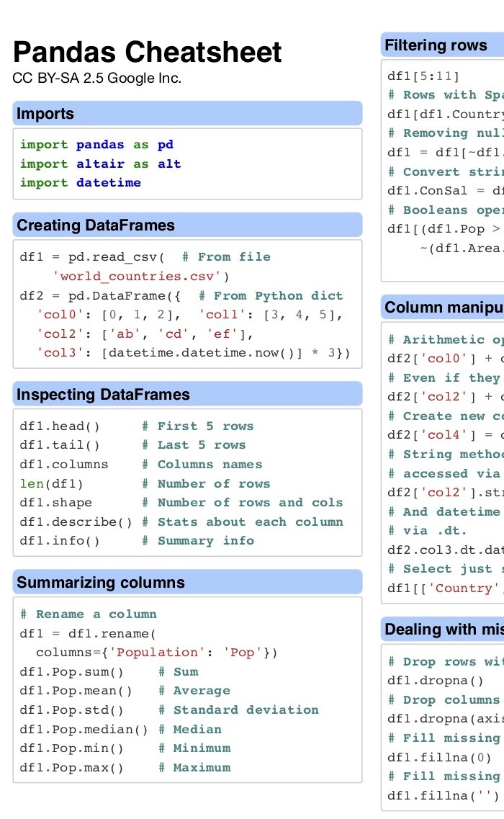Click the 'df1.Pop.sum()' code line
The width and height of the screenshot is (504, 819).
point(71,672)
